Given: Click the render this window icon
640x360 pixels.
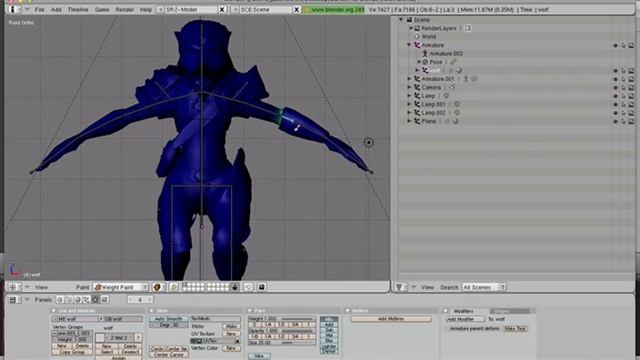Looking at the screenshot, I should 262,287.
